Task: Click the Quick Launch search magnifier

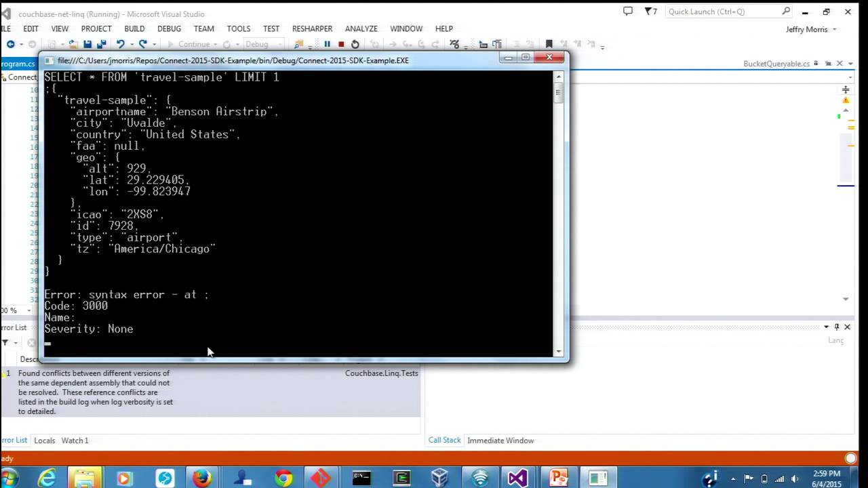Action: click(x=786, y=12)
